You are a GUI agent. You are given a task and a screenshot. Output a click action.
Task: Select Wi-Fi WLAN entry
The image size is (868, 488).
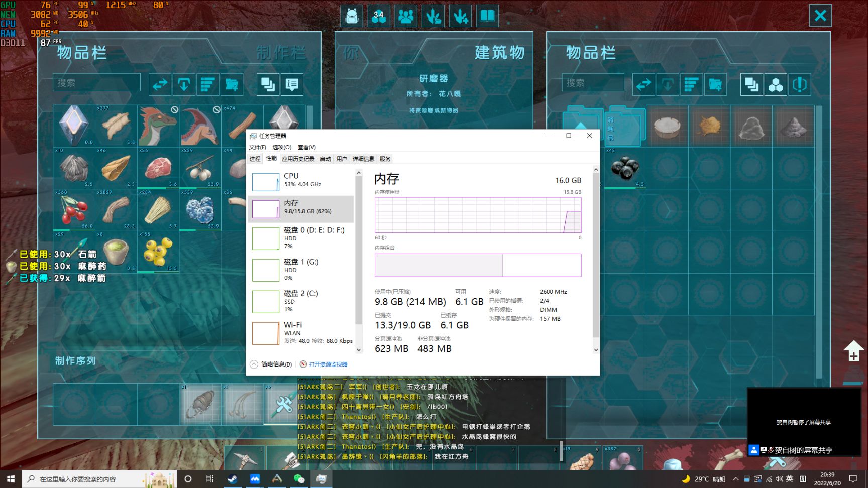[301, 333]
